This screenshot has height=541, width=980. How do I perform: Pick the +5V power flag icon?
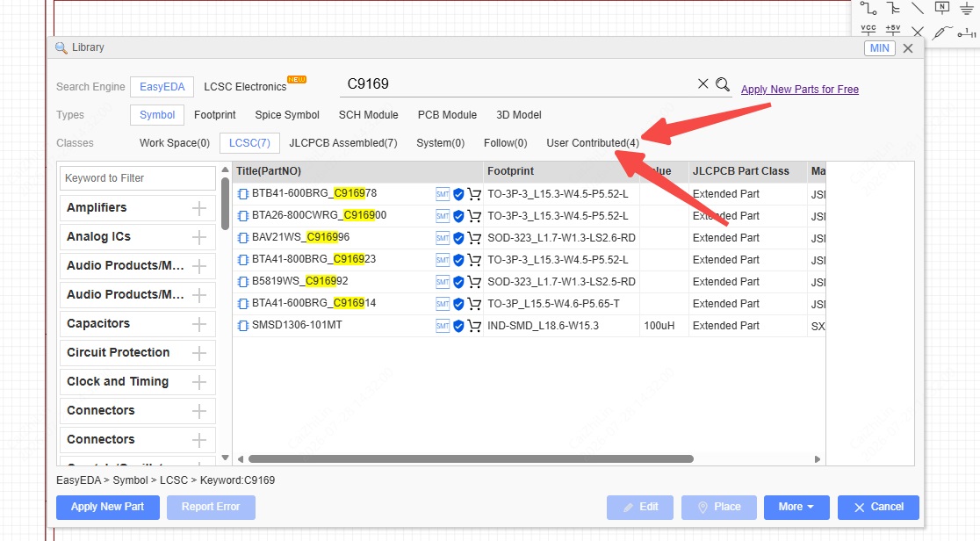click(x=893, y=31)
